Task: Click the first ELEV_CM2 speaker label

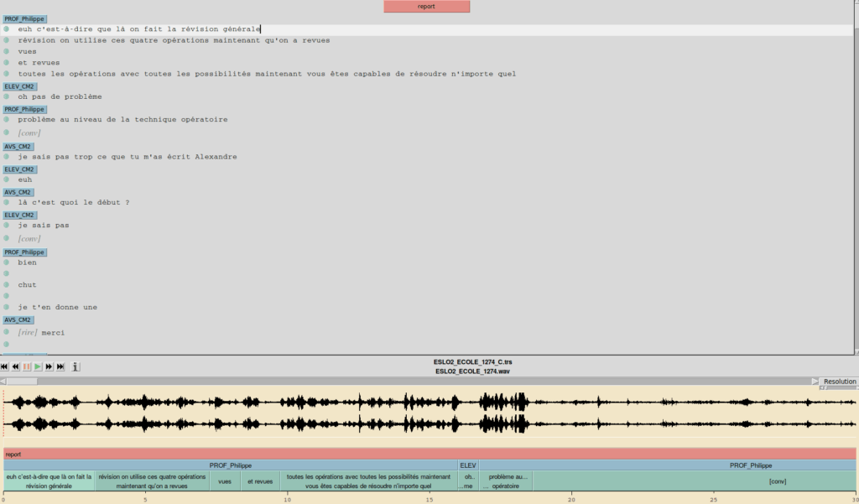Action: (x=20, y=86)
